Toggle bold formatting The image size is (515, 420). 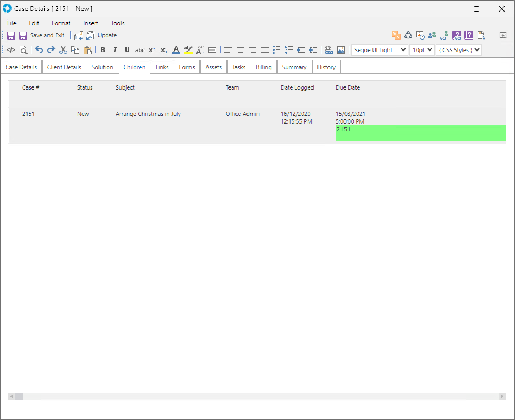pos(103,50)
